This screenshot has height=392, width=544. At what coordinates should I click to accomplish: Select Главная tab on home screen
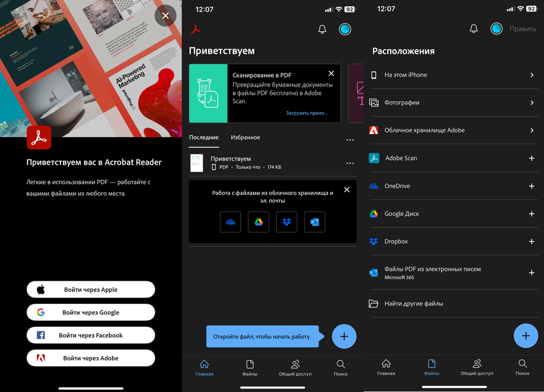(205, 368)
